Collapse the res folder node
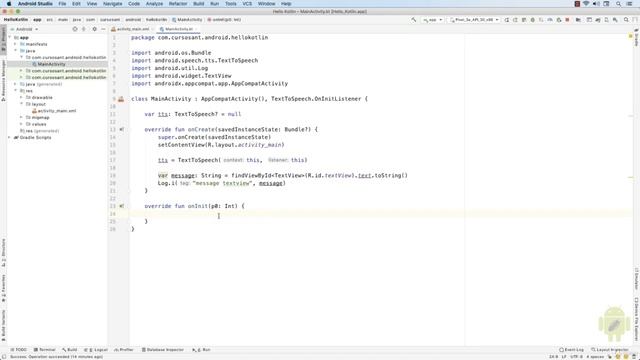 [16, 91]
